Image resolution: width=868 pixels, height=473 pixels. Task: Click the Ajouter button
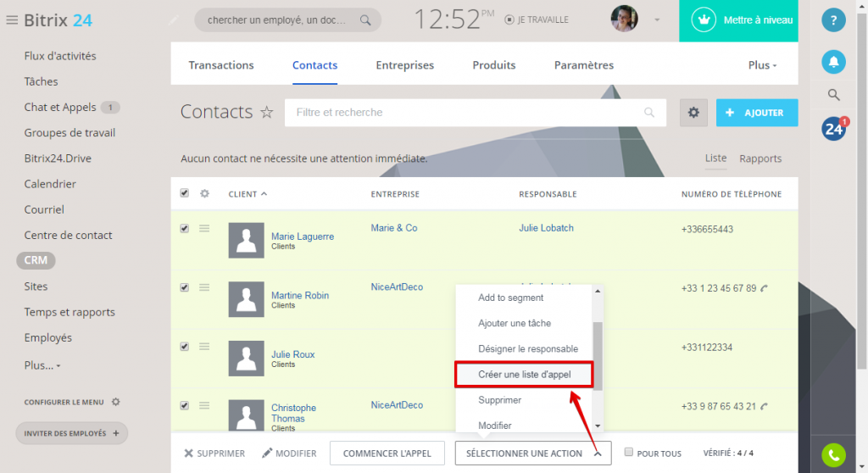pos(757,113)
